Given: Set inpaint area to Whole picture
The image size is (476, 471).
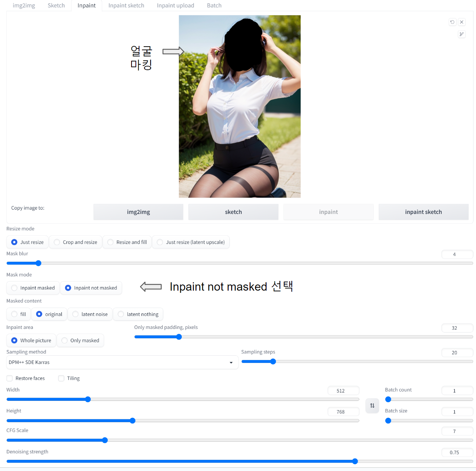Looking at the screenshot, I should (31, 341).
